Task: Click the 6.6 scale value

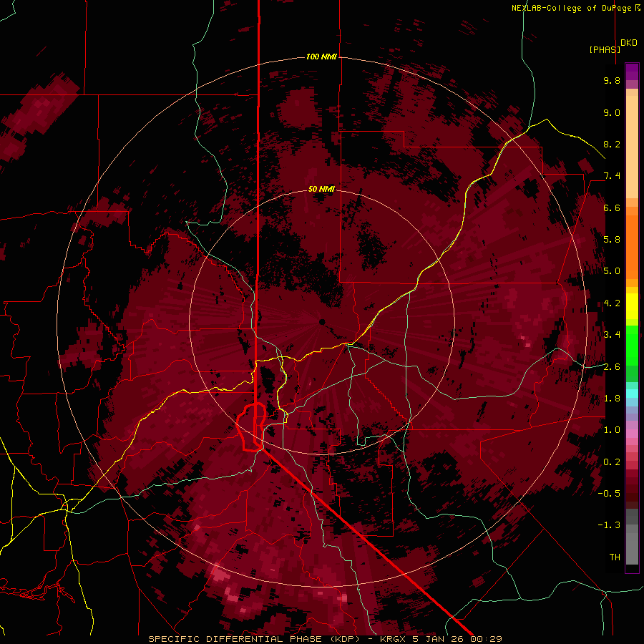Action: click(612, 208)
